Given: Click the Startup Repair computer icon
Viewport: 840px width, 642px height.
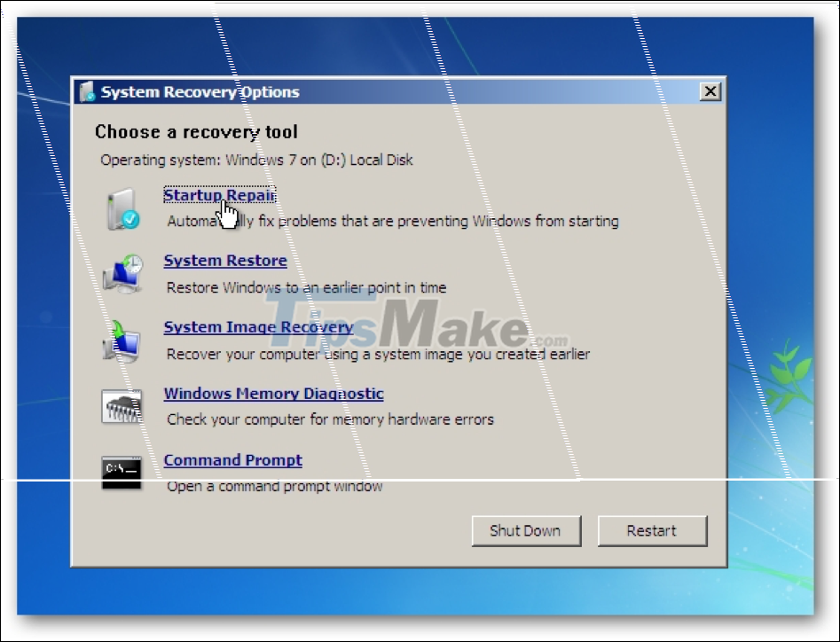Looking at the screenshot, I should pos(122,207).
